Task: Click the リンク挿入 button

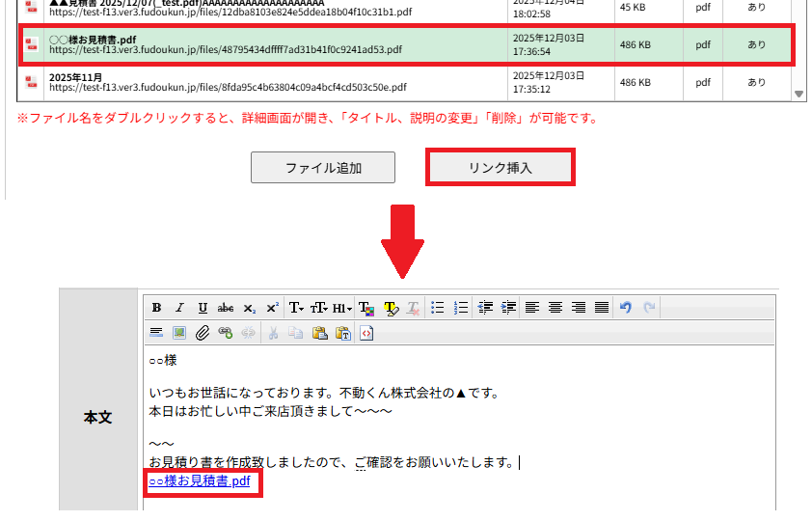Action: point(501,168)
